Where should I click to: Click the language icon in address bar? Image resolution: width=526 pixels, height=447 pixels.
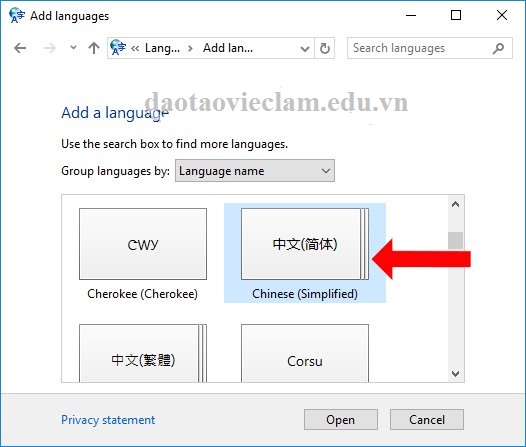tap(118, 48)
